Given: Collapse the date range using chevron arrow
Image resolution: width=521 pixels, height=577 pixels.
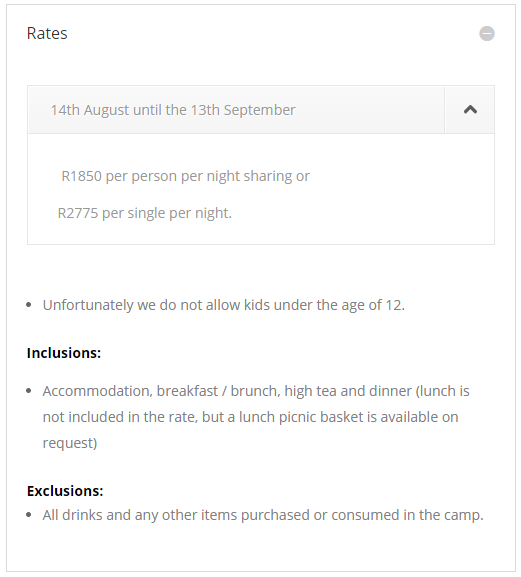Looking at the screenshot, I should pyautogui.click(x=470, y=110).
